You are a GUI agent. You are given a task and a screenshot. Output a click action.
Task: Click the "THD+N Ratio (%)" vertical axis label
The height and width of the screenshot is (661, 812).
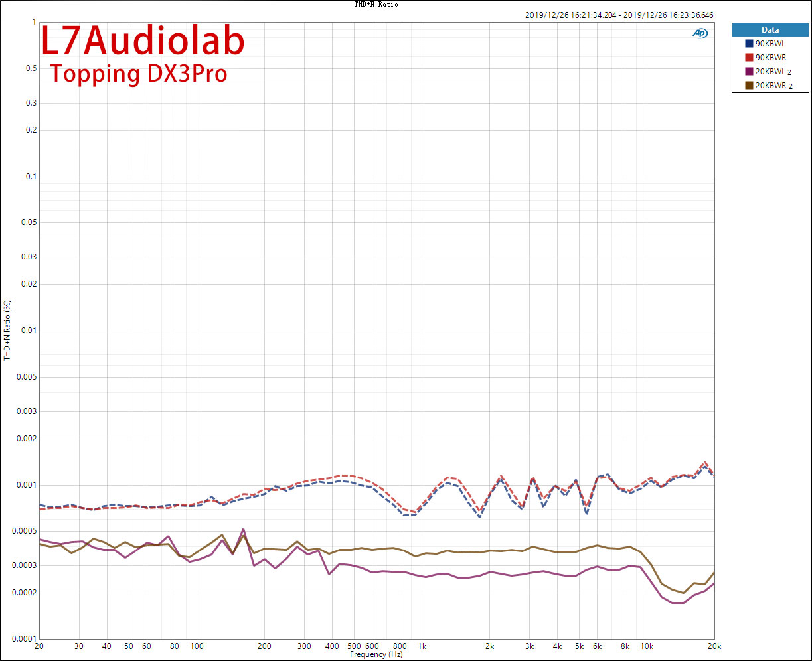7,330
